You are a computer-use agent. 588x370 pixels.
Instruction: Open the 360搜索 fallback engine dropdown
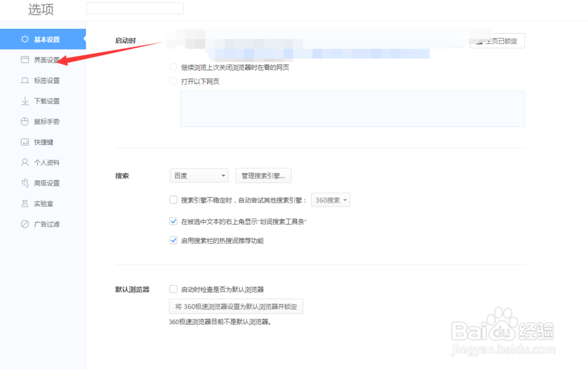click(x=330, y=200)
